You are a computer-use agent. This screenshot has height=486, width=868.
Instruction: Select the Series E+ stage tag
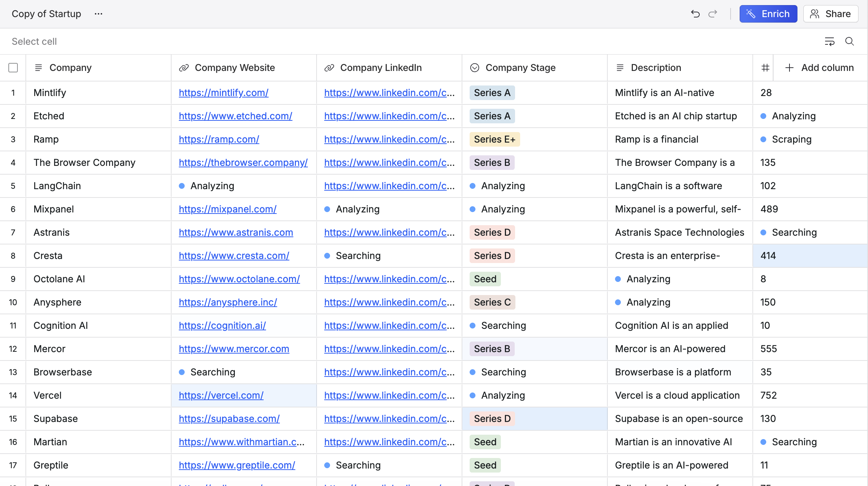point(494,139)
